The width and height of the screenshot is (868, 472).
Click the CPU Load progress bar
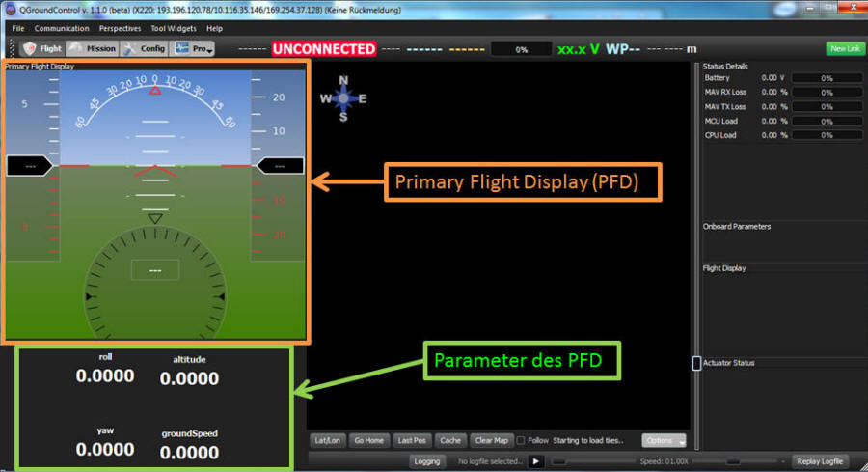pos(827,135)
